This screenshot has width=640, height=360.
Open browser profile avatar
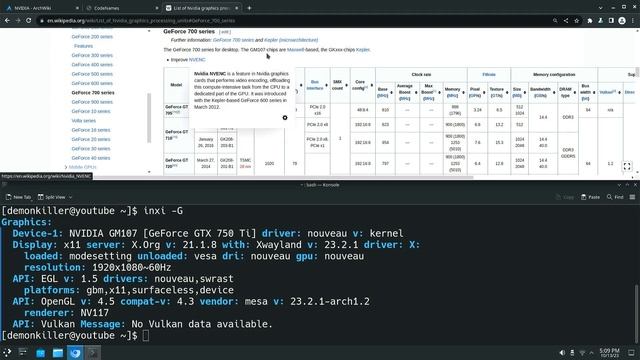coord(622,20)
